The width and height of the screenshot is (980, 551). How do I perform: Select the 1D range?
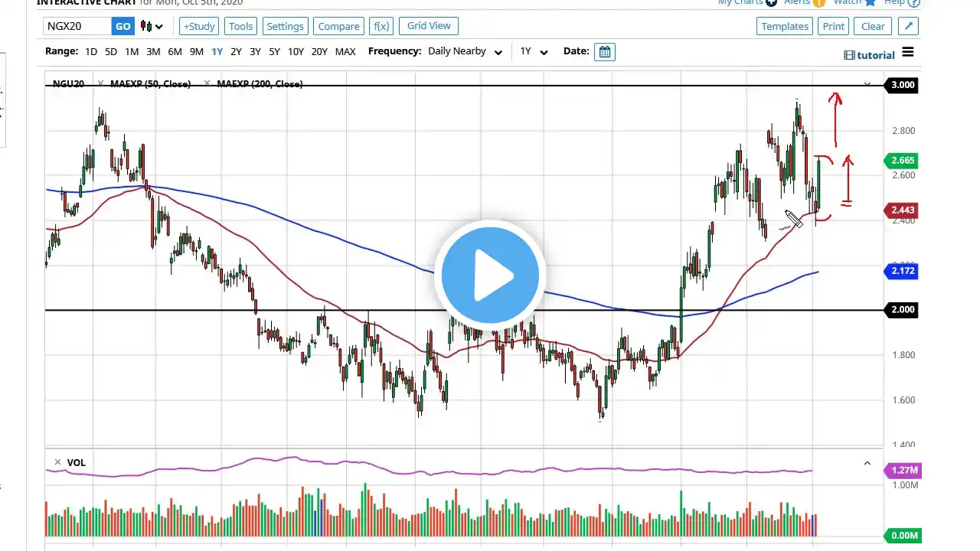(x=91, y=51)
